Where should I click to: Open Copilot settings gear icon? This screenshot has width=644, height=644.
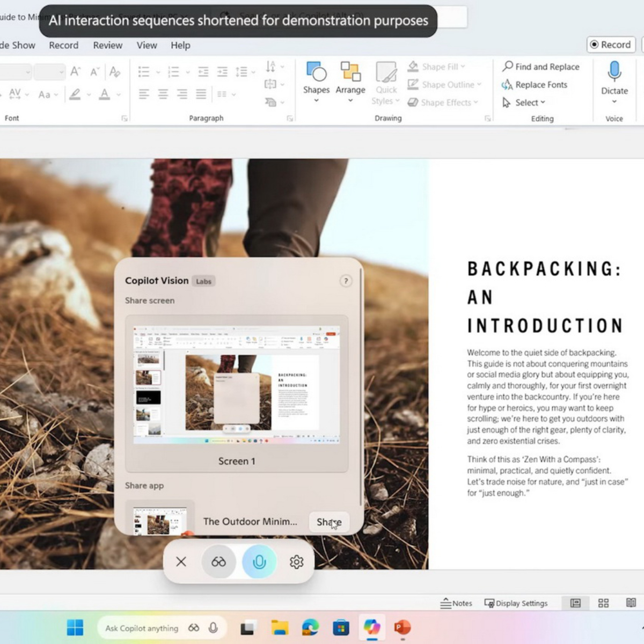[x=296, y=562]
